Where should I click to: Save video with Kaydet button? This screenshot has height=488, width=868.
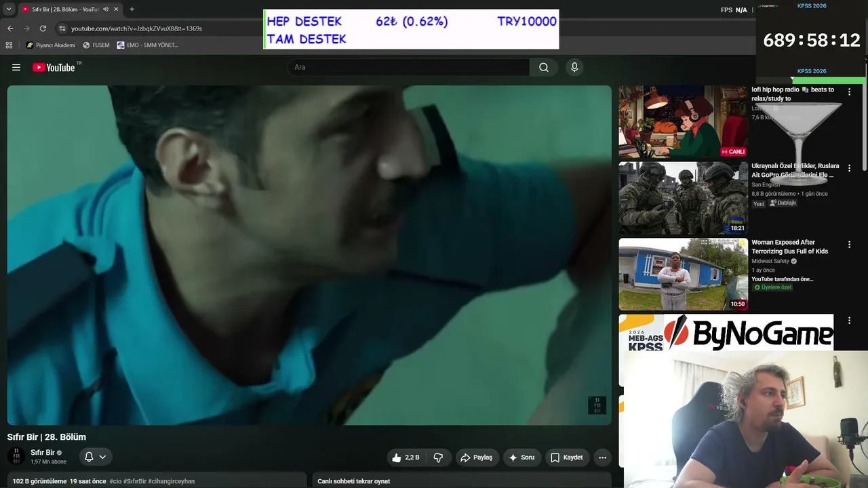566,457
